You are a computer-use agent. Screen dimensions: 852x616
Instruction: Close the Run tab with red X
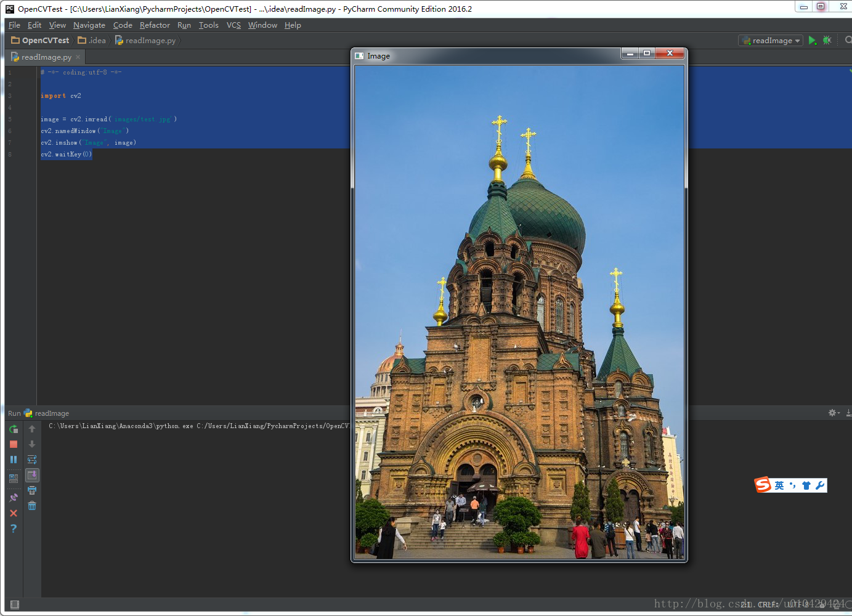(14, 513)
